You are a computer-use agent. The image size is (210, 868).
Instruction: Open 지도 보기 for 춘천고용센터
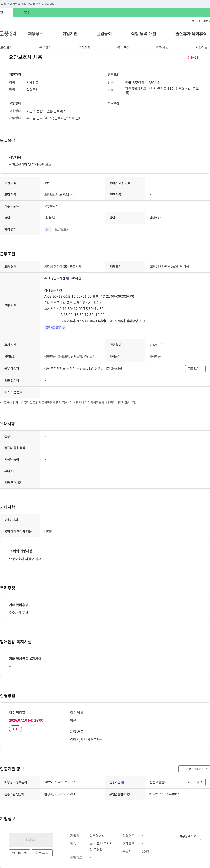[x=195, y=782]
